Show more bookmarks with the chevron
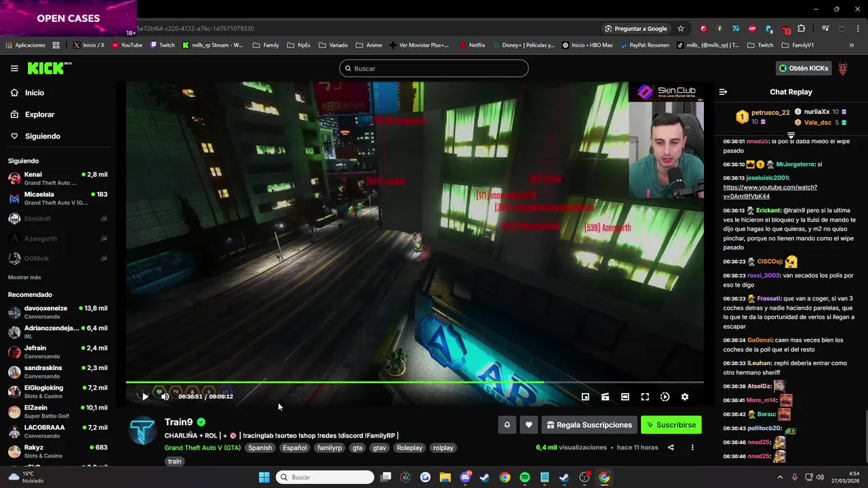This screenshot has width=868, height=488. [852, 45]
